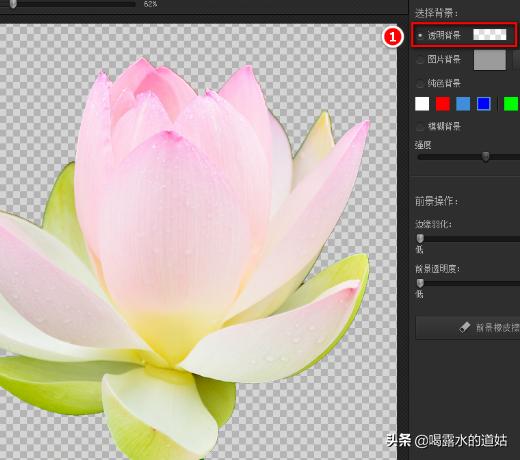Pick the green color swatch
This screenshot has width=520, height=460.
point(511,104)
